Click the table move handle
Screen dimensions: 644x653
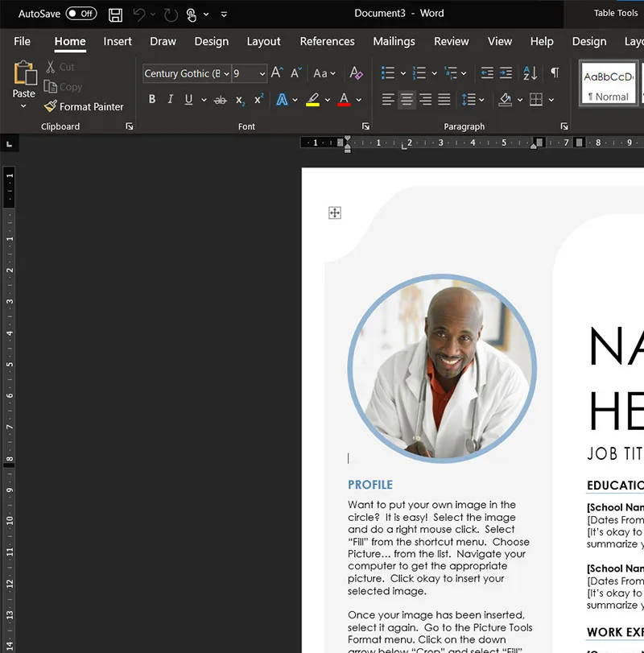(x=335, y=213)
